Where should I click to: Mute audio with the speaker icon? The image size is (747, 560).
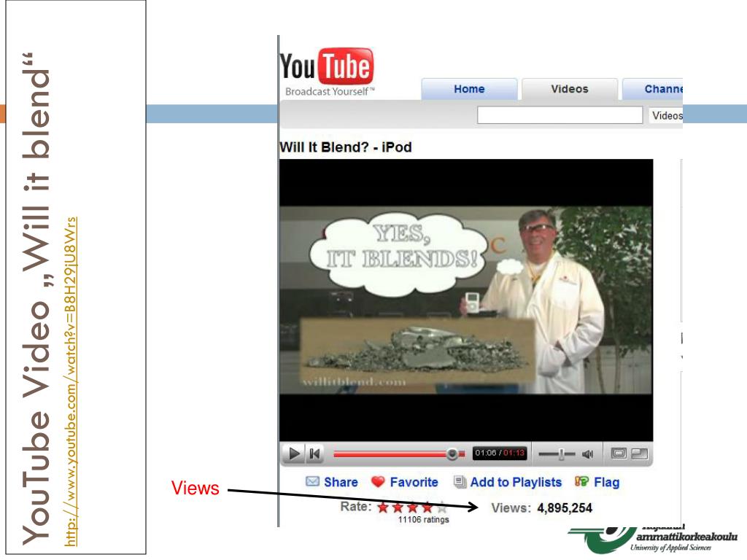[x=588, y=454]
